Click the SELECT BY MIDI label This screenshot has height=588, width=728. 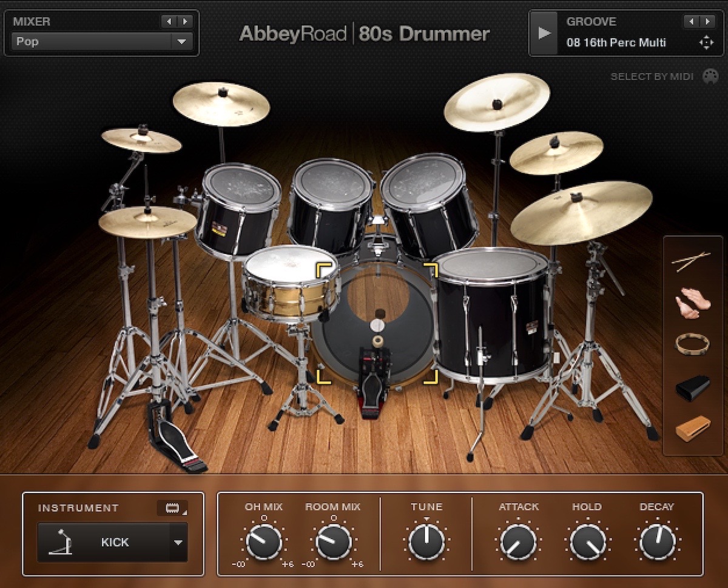(x=653, y=76)
